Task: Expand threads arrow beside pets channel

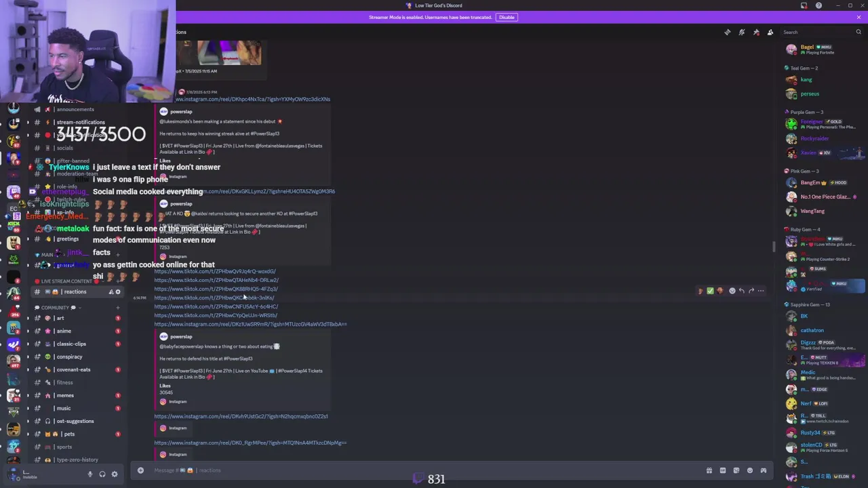Action: point(28,434)
